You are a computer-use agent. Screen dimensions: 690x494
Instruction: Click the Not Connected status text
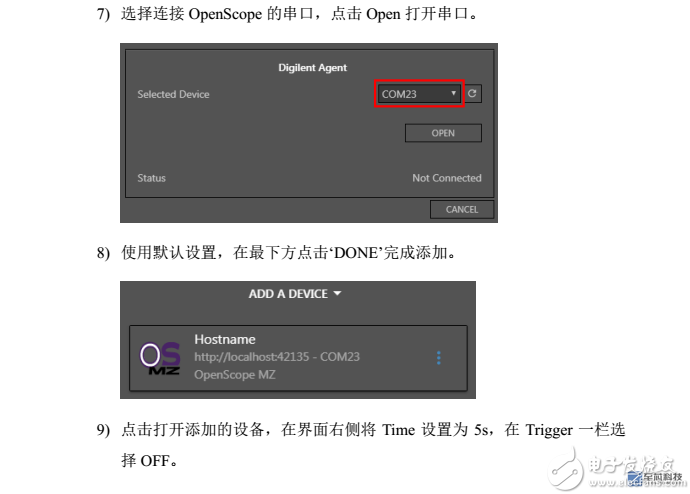[447, 178]
